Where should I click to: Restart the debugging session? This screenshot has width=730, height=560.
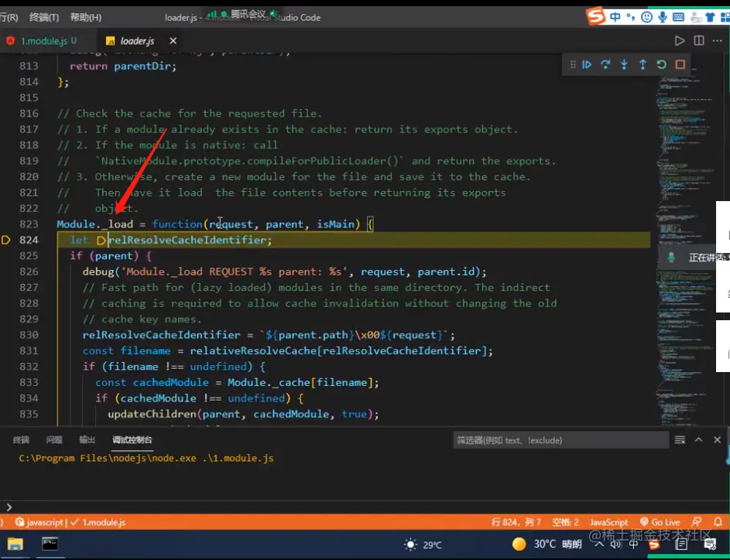tap(661, 65)
